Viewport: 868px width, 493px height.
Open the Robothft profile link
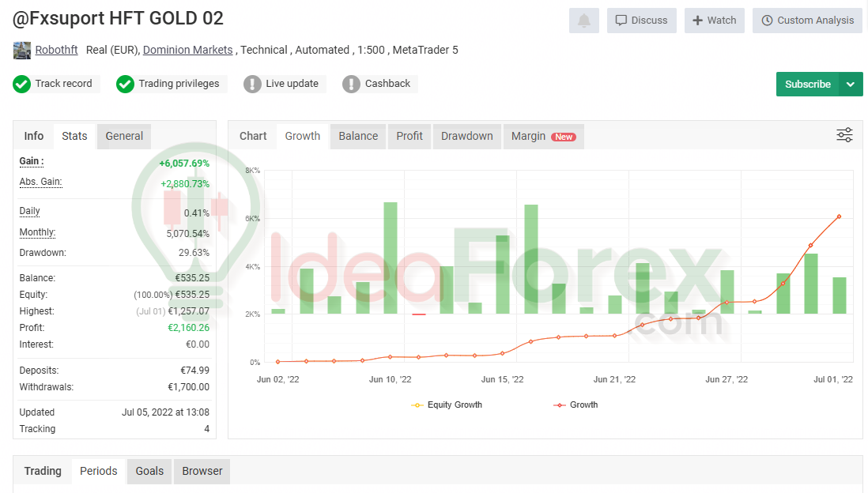tap(56, 50)
